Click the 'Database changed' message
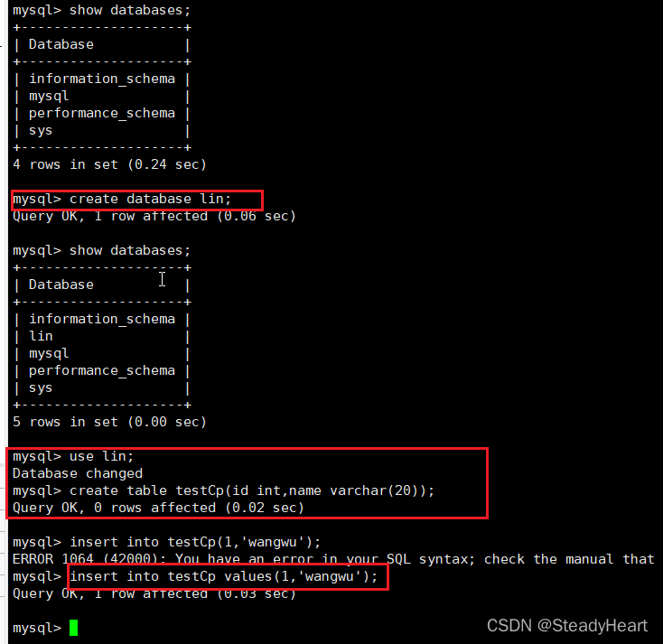Image resolution: width=663 pixels, height=644 pixels. [78, 473]
